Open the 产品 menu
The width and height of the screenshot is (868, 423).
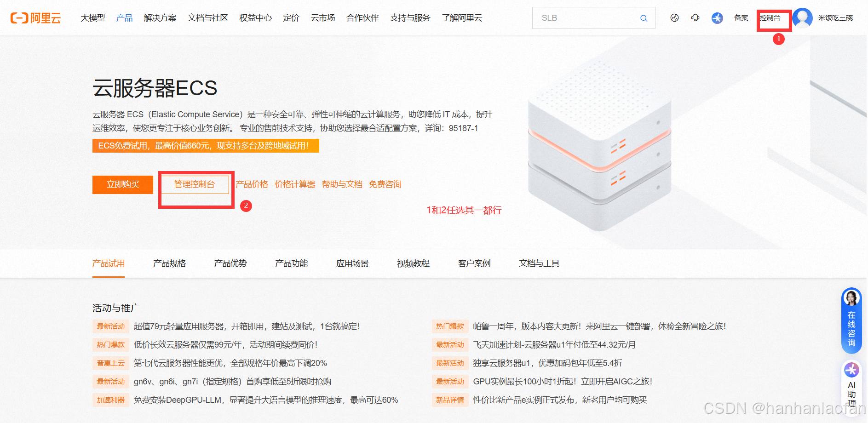click(x=125, y=18)
